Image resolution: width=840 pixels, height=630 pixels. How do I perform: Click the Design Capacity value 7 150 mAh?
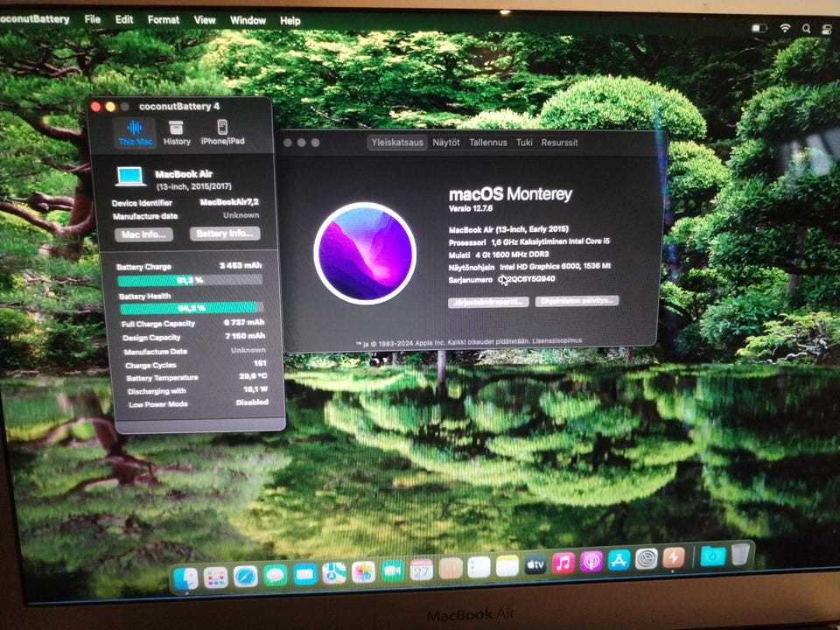pyautogui.click(x=245, y=336)
